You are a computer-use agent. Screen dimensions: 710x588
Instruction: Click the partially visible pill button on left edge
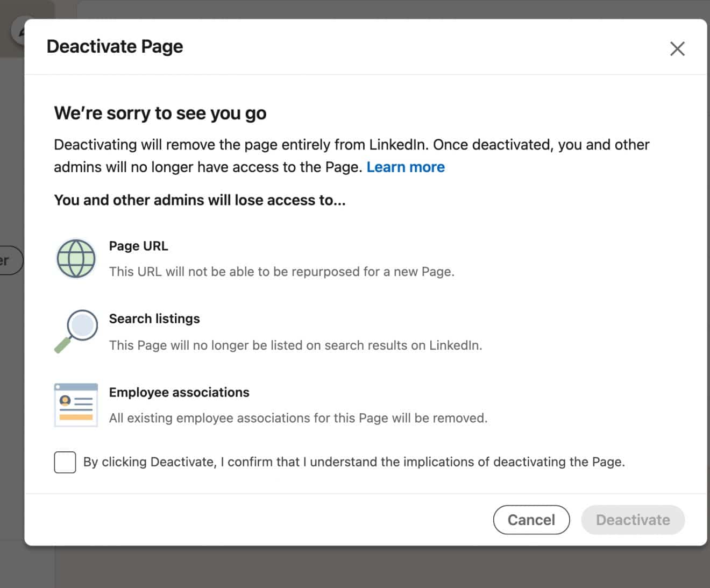click(10, 260)
